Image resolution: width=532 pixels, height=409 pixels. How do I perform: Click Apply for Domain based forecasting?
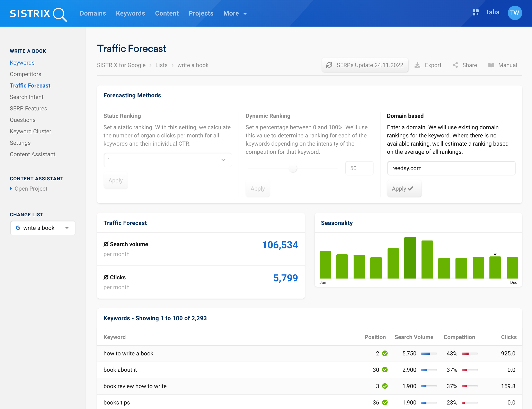(403, 188)
